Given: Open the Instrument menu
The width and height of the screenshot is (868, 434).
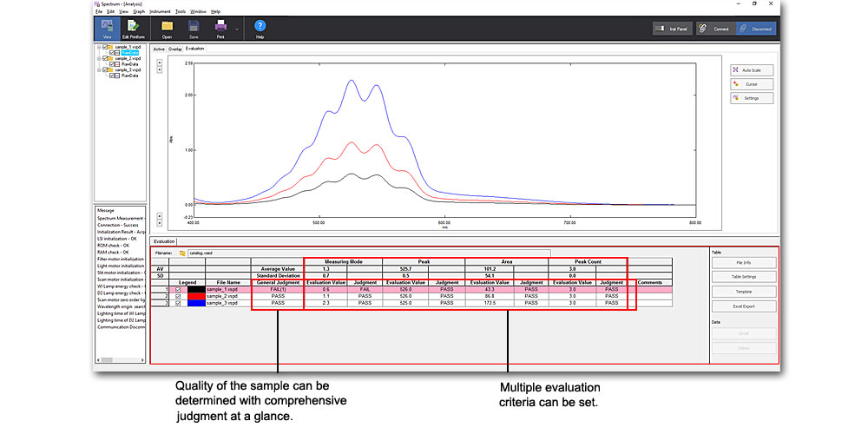Looking at the screenshot, I should tap(160, 11).
